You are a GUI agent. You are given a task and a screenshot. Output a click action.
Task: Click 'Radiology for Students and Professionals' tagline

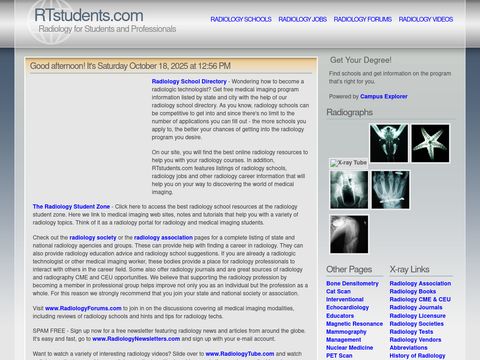pyautogui.click(x=107, y=29)
